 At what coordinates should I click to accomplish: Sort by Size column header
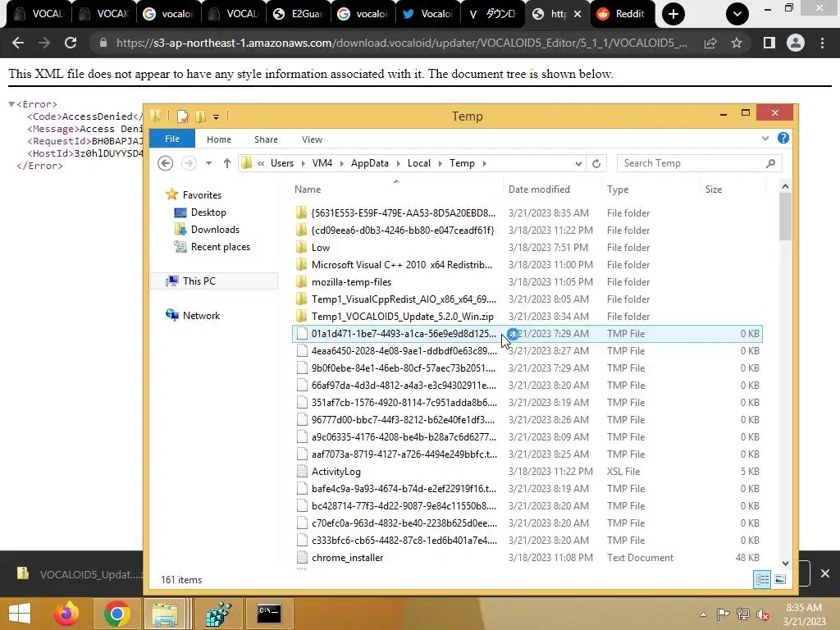(714, 189)
